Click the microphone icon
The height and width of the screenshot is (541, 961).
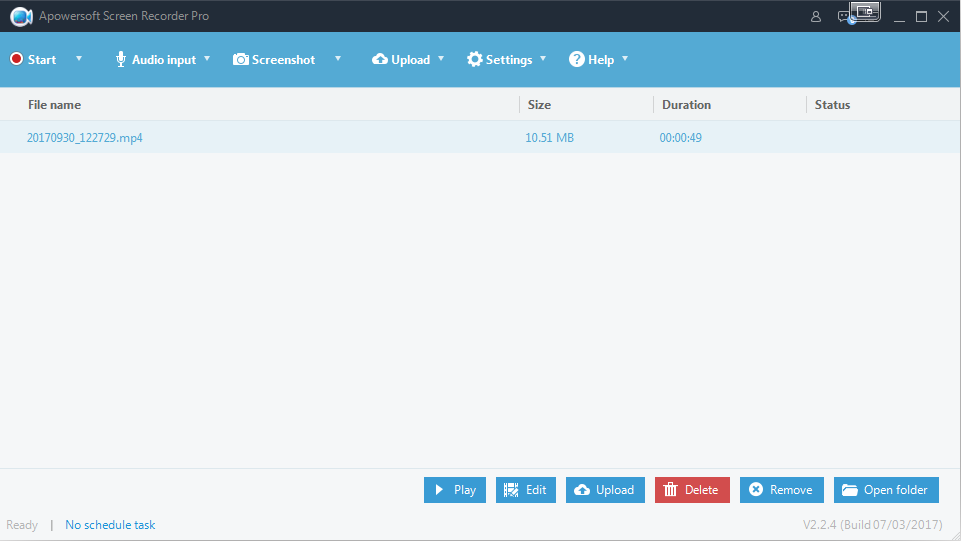121,59
